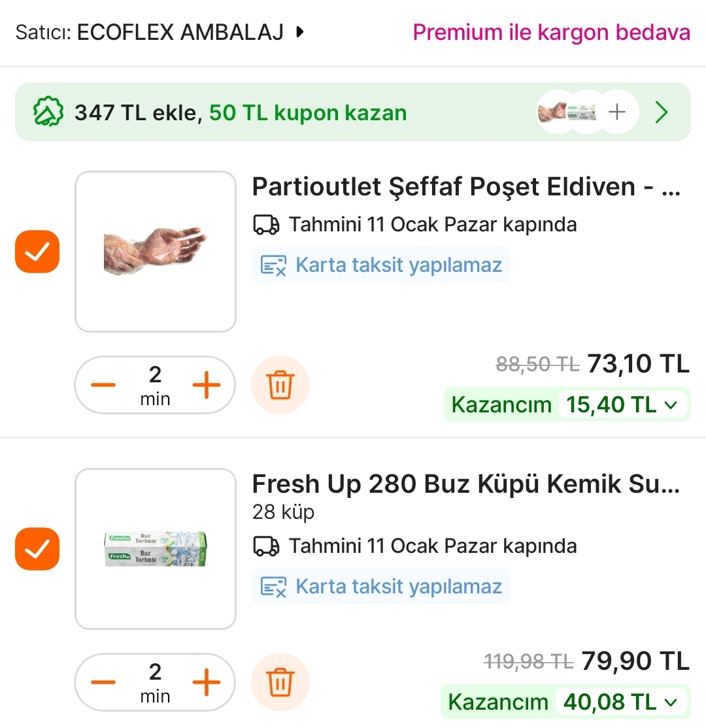Delete the Partioutlet glove item with trash icon
This screenshot has width=706, height=728.
point(280,386)
